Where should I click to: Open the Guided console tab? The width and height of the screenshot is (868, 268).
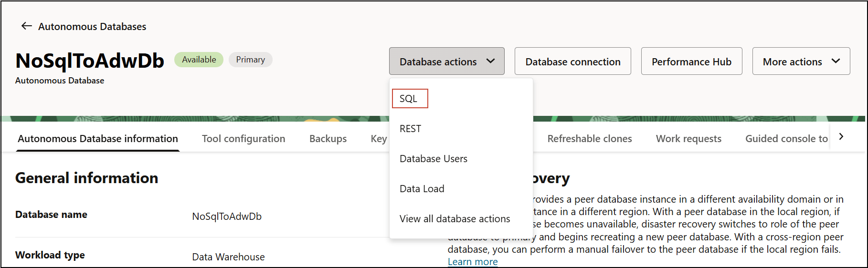pyautogui.click(x=786, y=139)
